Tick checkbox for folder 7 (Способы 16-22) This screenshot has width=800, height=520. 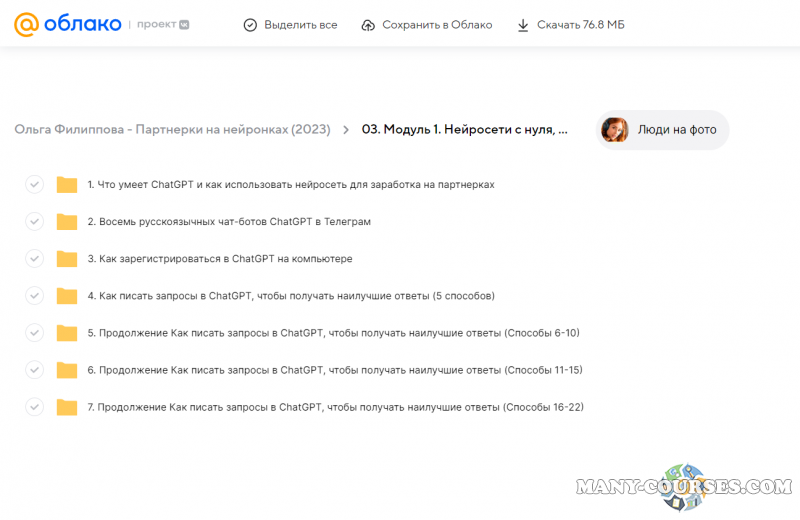[x=35, y=407]
